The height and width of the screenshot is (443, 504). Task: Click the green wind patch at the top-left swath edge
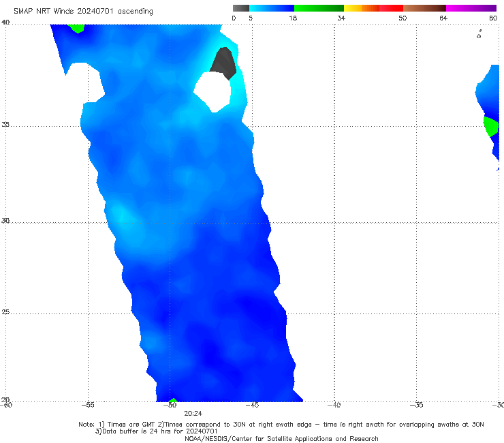[x=76, y=28]
